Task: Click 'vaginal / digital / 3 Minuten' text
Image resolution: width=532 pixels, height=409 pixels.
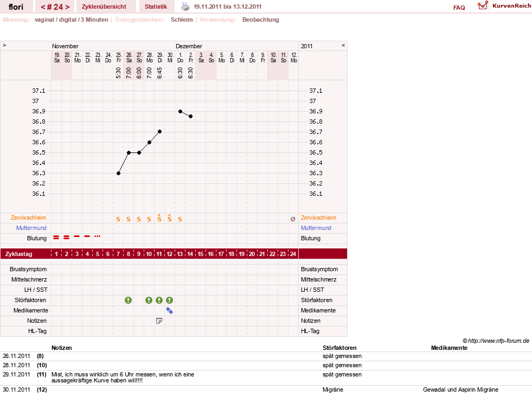Action: coord(71,20)
